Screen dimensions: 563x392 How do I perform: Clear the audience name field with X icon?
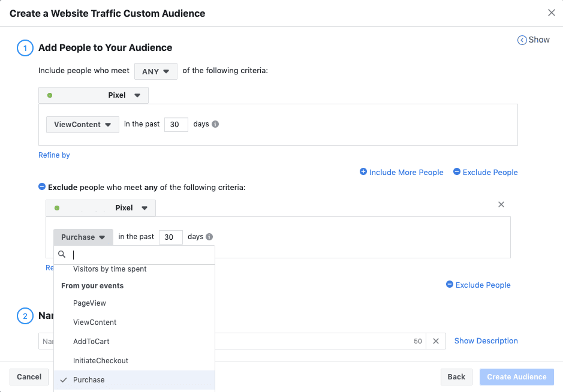436,341
